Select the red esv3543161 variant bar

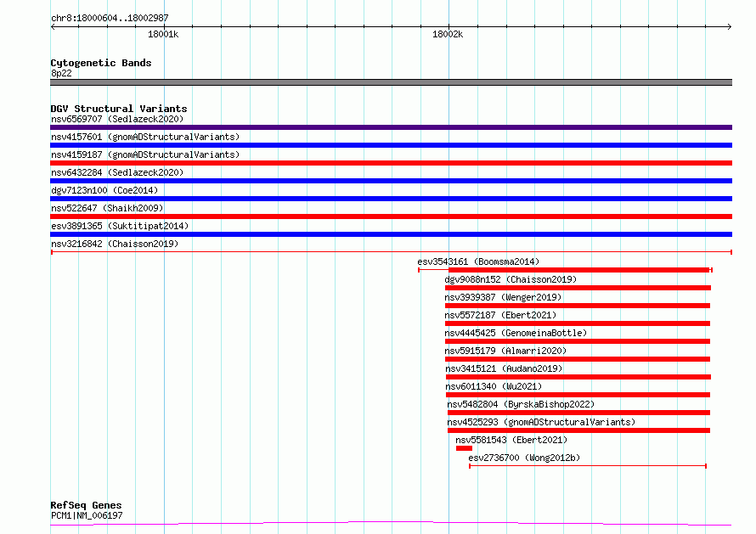tap(566, 270)
